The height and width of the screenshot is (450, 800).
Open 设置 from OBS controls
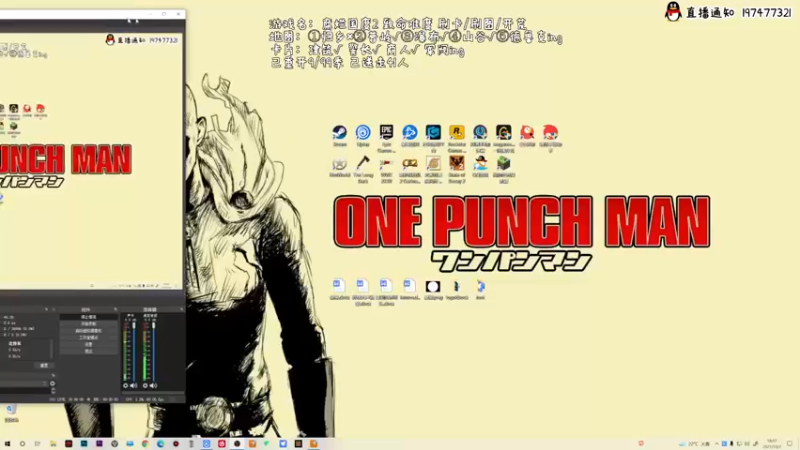[88, 344]
